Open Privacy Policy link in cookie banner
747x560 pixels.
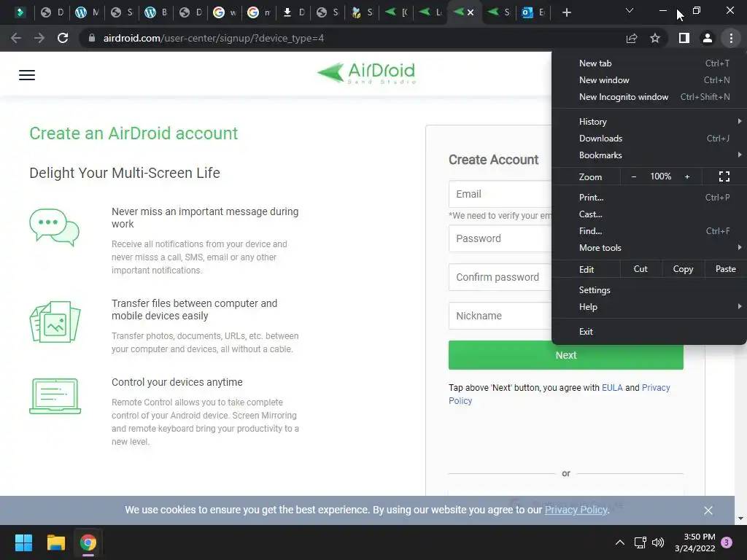pyautogui.click(x=576, y=510)
